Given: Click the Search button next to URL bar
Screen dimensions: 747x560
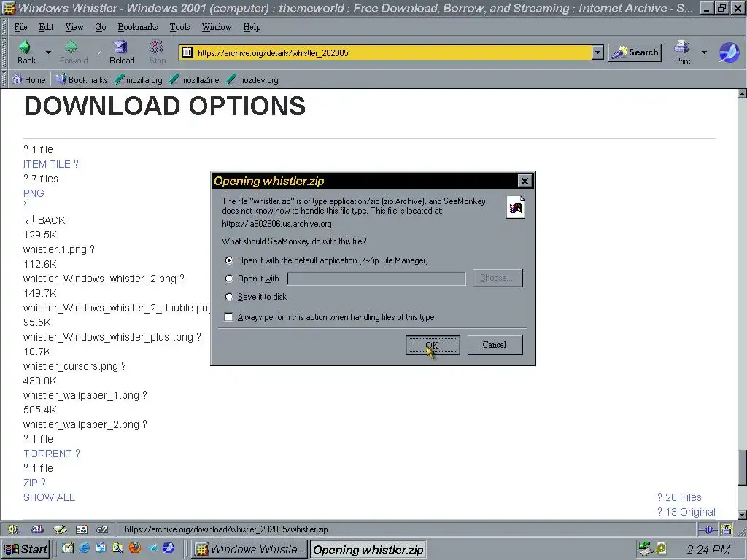Looking at the screenshot, I should [x=635, y=52].
